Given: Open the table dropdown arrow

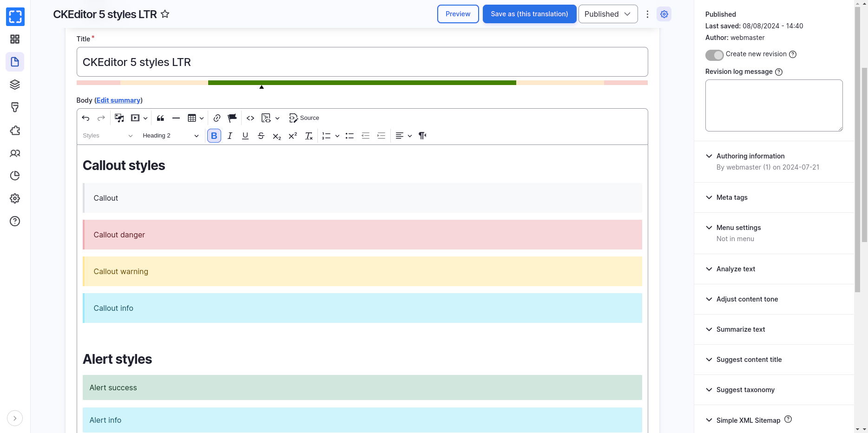Looking at the screenshot, I should (202, 118).
